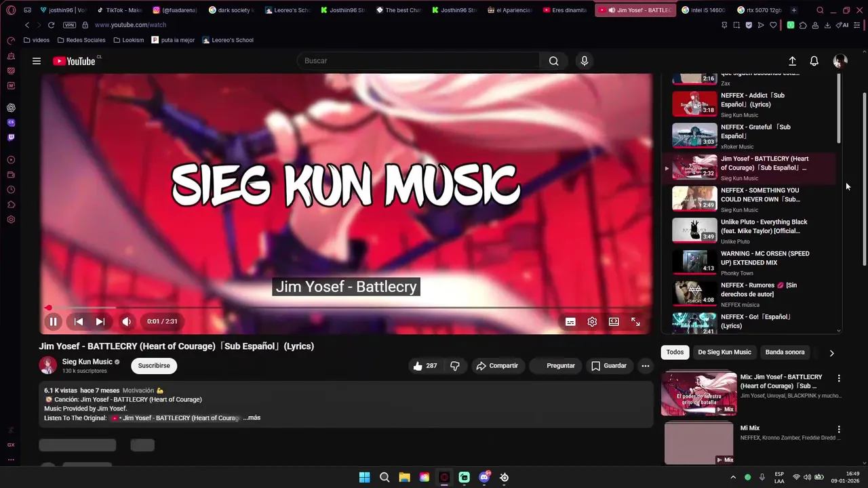
Task: Click the Preguntar button
Action: point(554,366)
